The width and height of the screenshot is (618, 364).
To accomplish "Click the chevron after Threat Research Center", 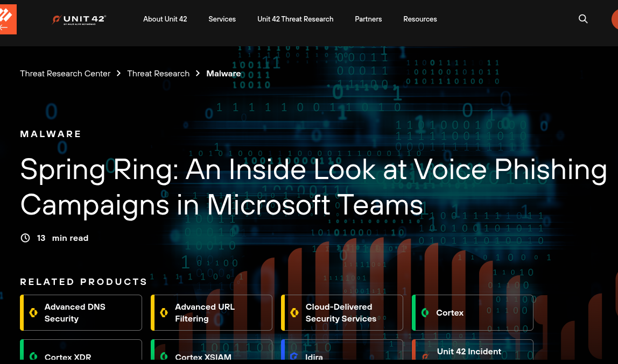I will 118,74.
